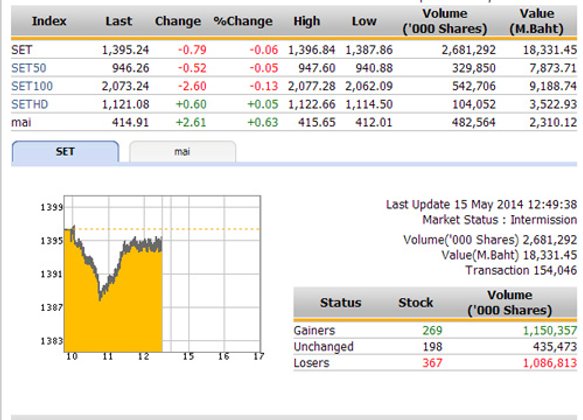Click SETHD volume 104,052
The height and width of the screenshot is (420, 583).
(x=474, y=104)
